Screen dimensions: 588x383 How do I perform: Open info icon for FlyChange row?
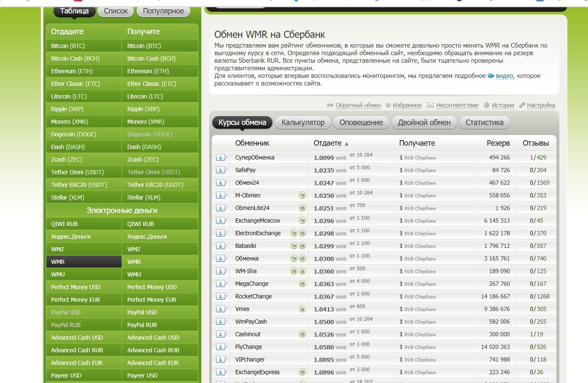point(221,347)
